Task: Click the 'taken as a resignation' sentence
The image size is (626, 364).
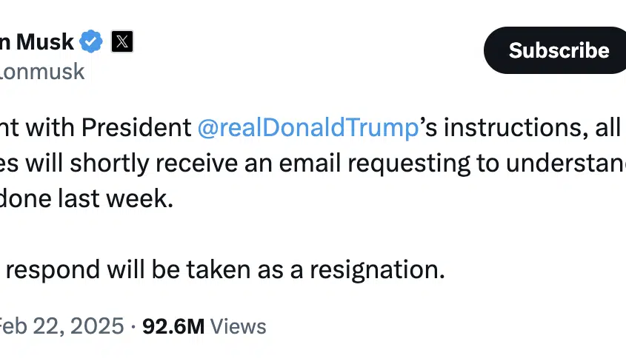Action: tap(316, 270)
